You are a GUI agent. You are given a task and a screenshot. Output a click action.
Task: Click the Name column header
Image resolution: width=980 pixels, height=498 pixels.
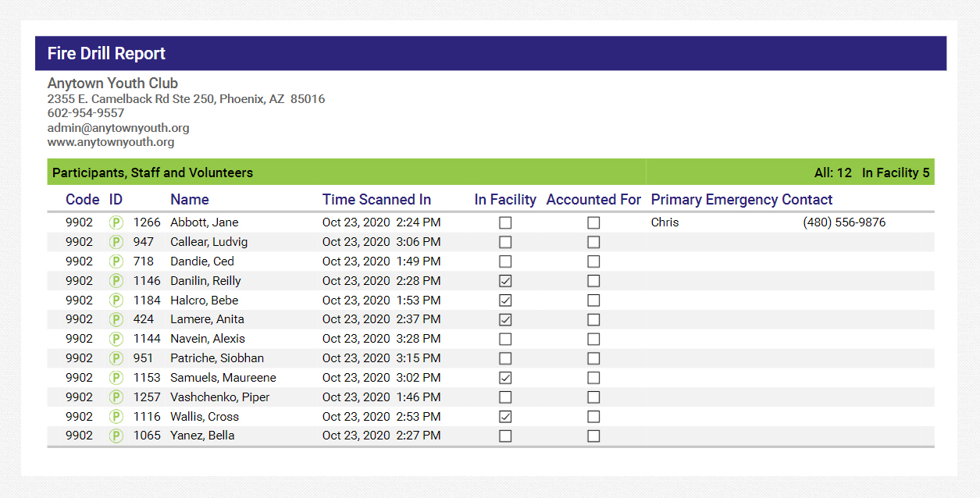190,200
